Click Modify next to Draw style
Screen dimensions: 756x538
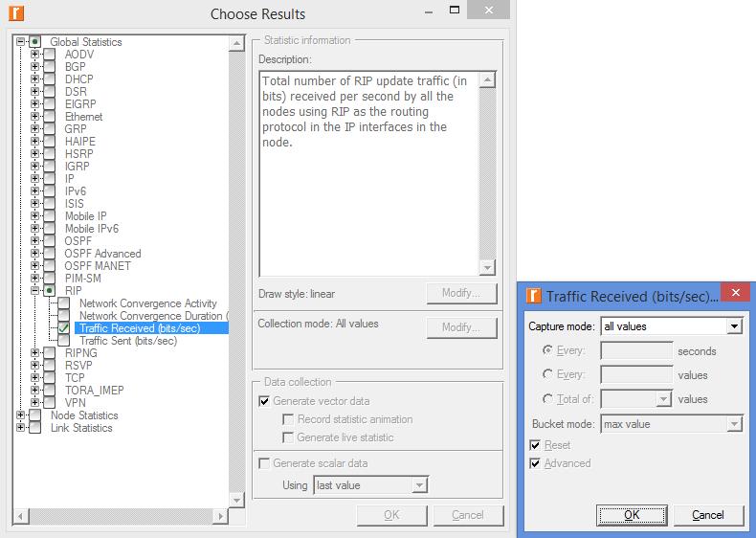coord(461,293)
